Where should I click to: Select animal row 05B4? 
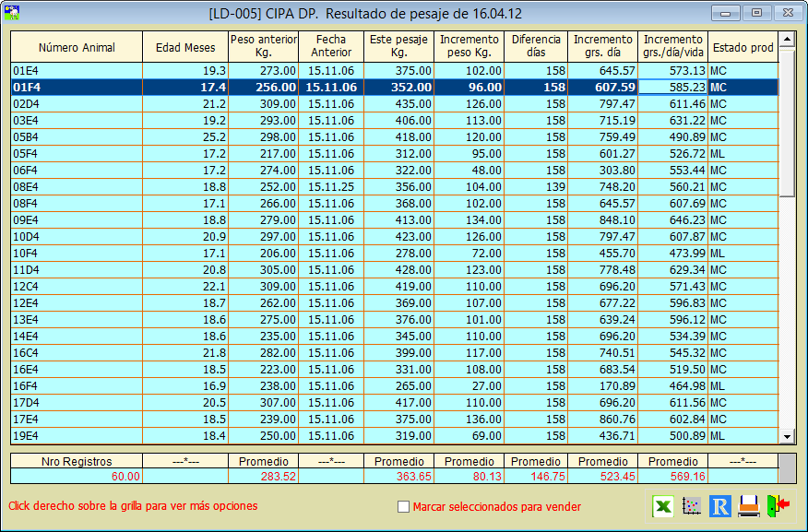click(77, 136)
